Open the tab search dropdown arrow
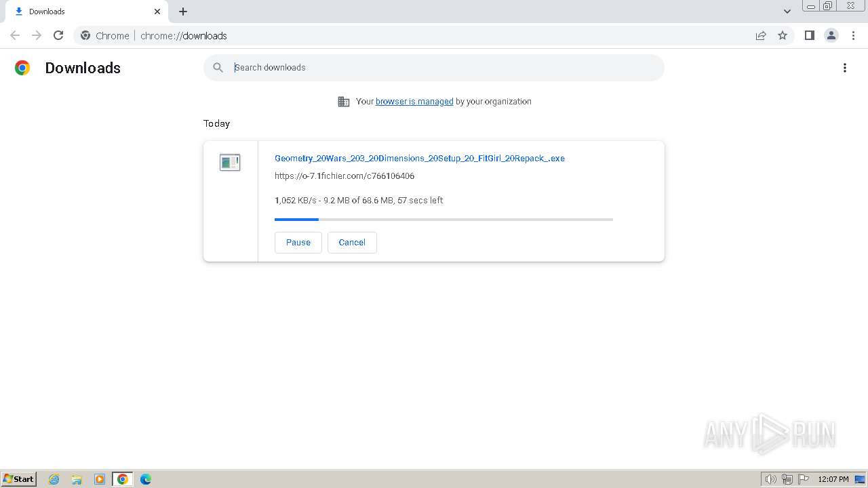Image resolution: width=868 pixels, height=488 pixels. [787, 12]
